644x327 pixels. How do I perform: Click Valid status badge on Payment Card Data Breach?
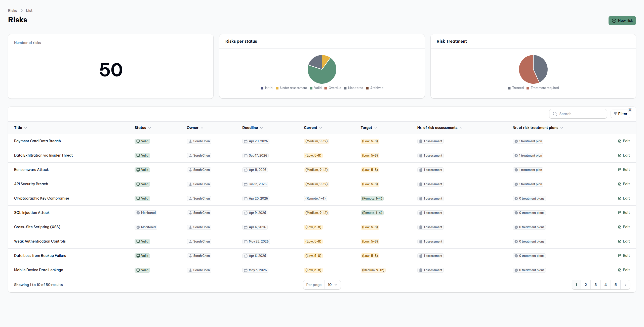142,141
